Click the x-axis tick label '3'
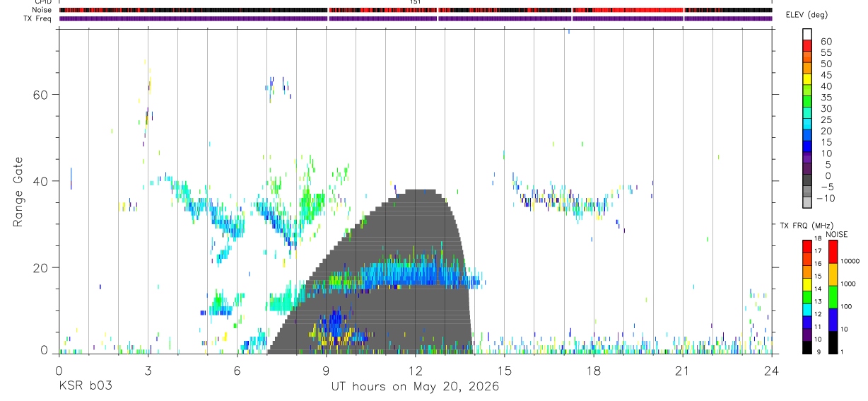Screen dimensions: 868x401 coord(148,370)
